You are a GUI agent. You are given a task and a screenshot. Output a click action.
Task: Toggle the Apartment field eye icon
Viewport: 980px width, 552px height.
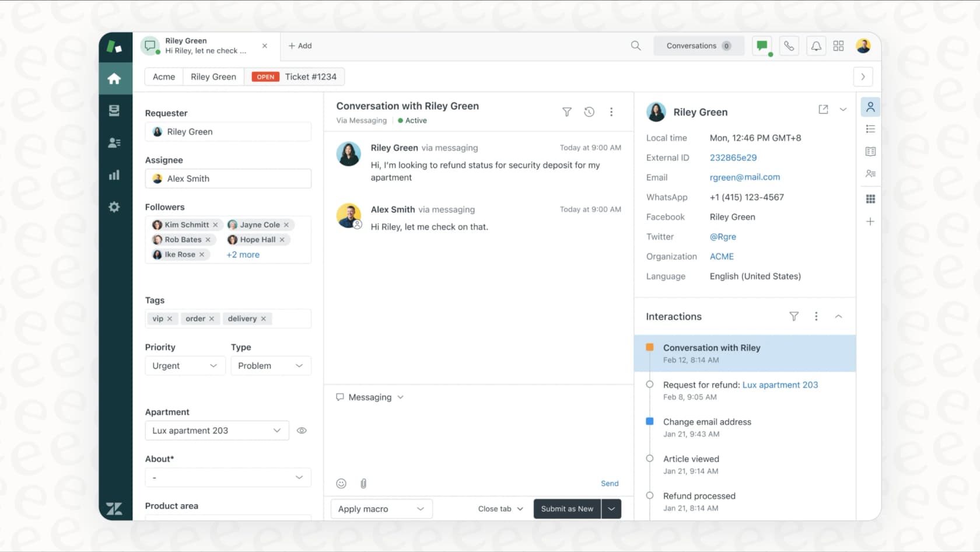click(x=302, y=431)
